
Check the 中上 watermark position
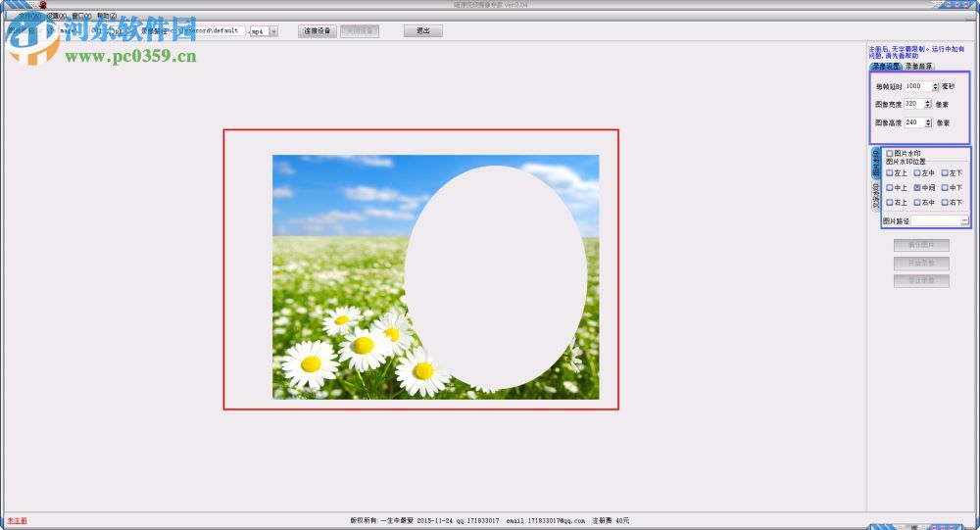(890, 187)
